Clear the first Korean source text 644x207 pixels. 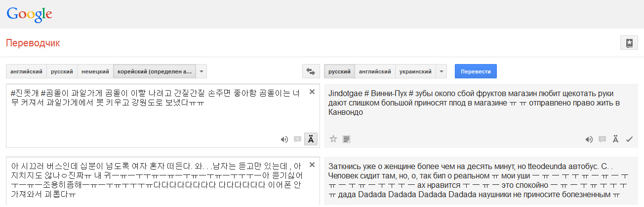coord(312,92)
